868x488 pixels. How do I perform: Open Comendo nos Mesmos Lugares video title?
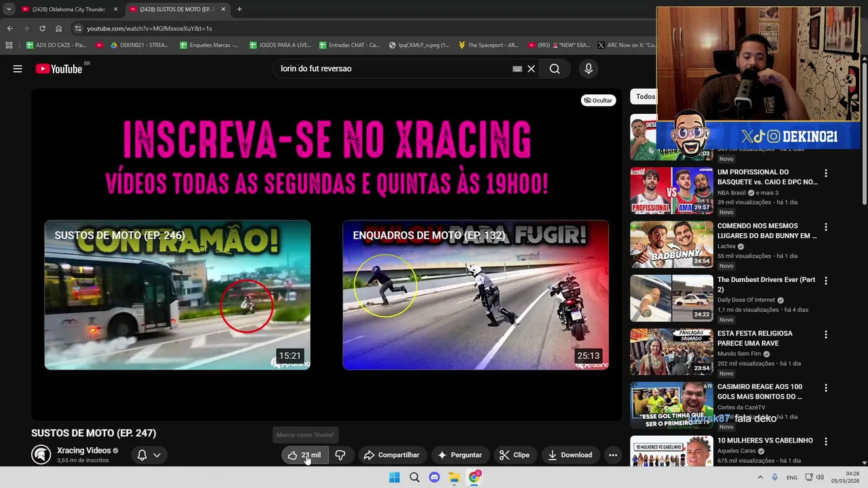coord(767,230)
